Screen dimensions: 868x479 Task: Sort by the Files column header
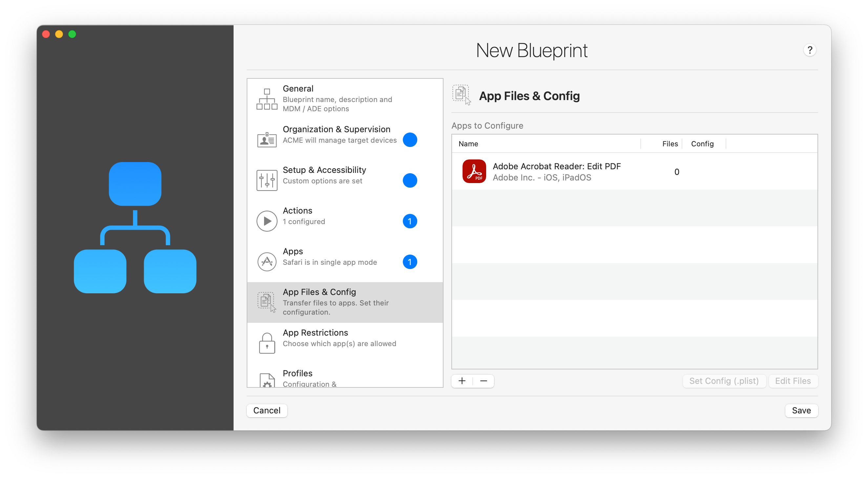point(661,144)
